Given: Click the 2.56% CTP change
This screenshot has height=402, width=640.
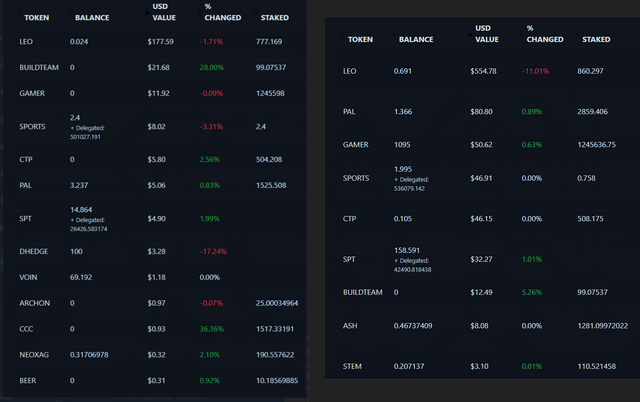Looking at the screenshot, I should (x=209, y=160).
